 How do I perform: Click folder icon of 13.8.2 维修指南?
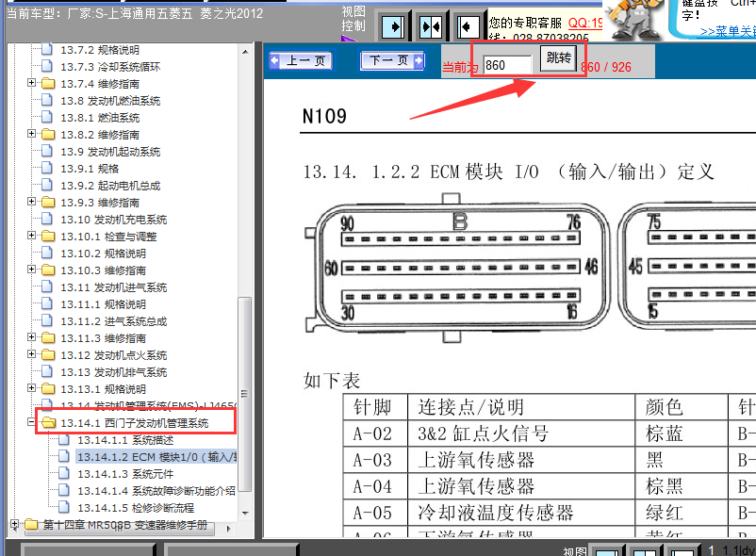48,134
